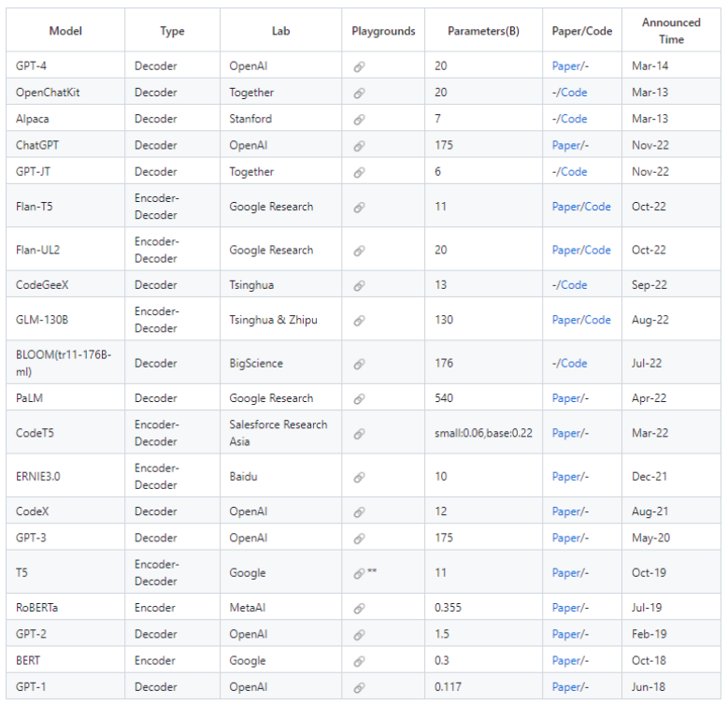Screen dimensions: 728x705
Task: Open the Paper link for GPT-4
Action: click(x=566, y=66)
